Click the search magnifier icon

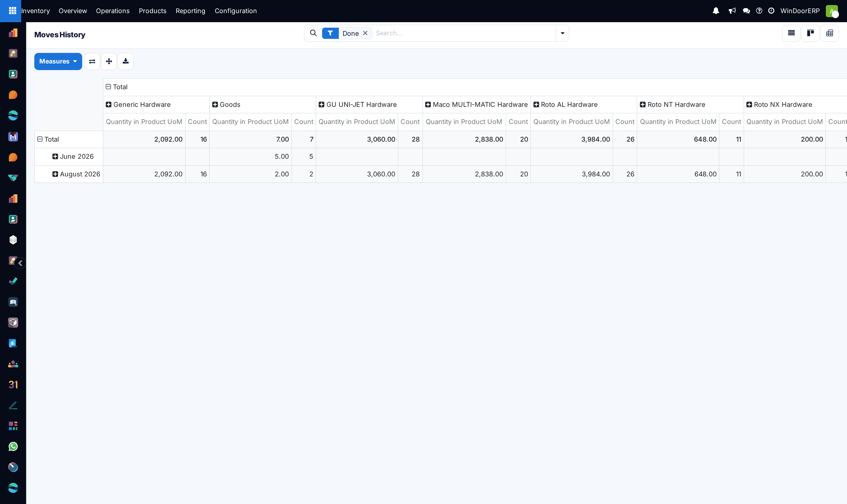[313, 33]
